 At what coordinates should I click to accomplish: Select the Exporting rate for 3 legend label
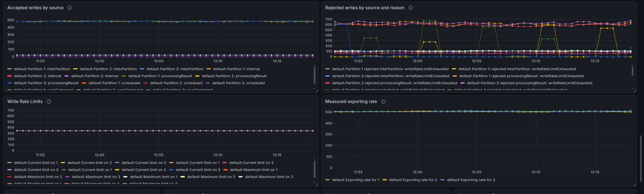pos(471,180)
